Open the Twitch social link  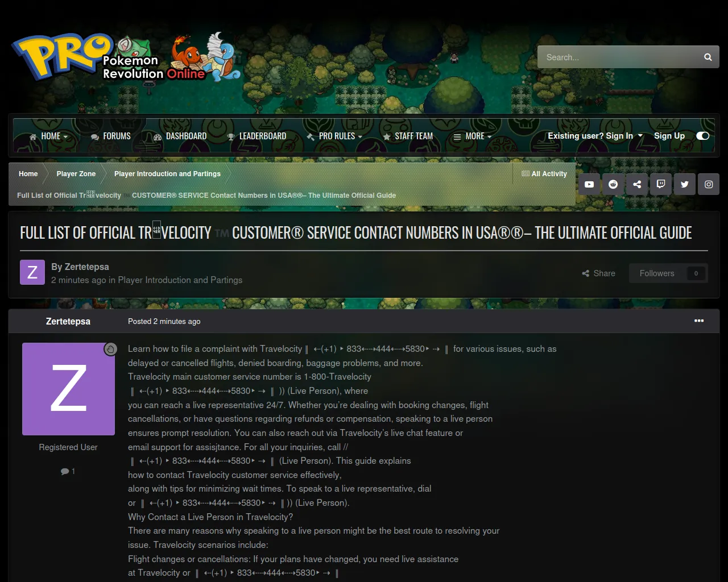point(661,184)
